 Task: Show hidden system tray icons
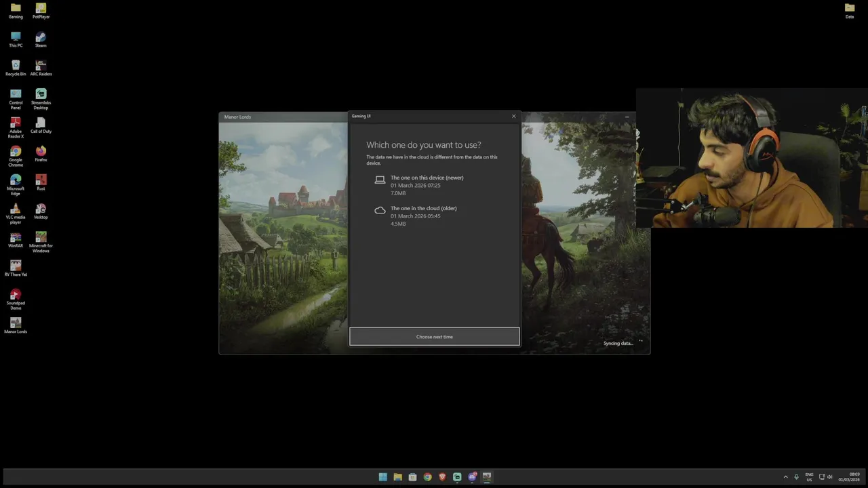tap(785, 477)
